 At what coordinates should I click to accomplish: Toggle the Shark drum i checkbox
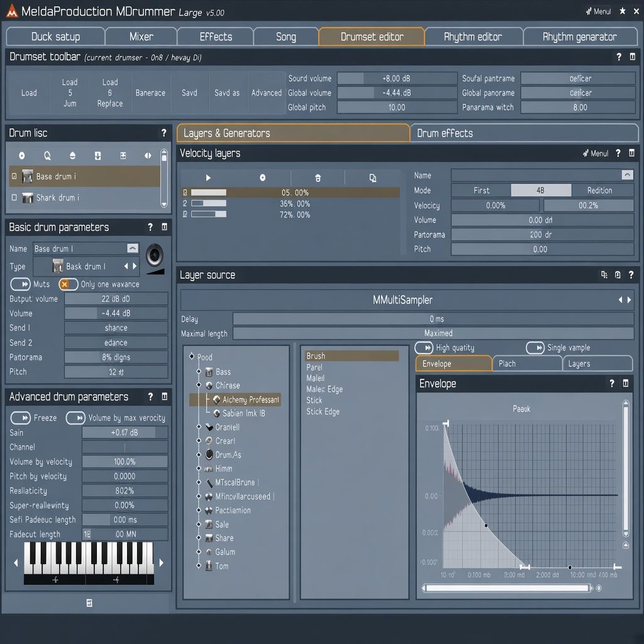[x=14, y=197]
